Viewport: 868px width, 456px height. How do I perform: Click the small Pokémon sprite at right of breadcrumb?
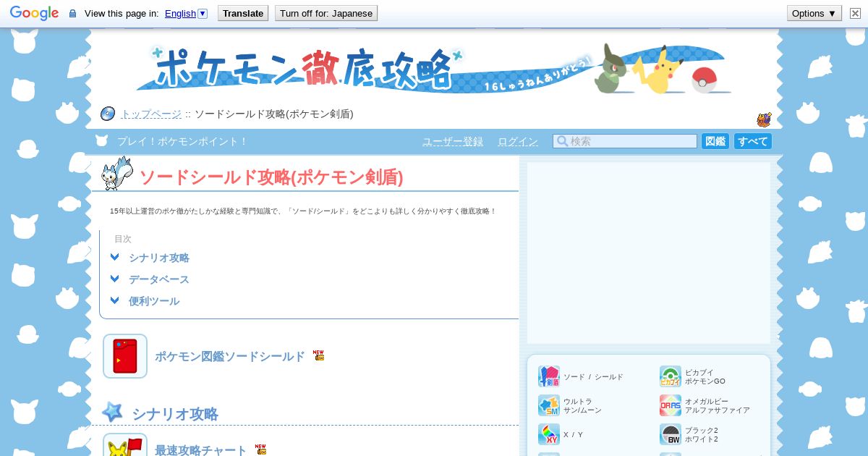pos(764,119)
